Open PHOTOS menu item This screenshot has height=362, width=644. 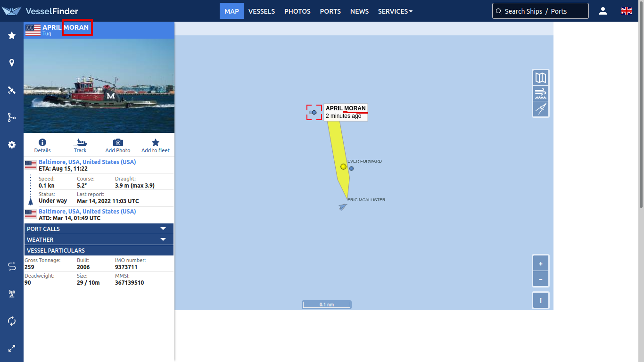[x=297, y=11]
